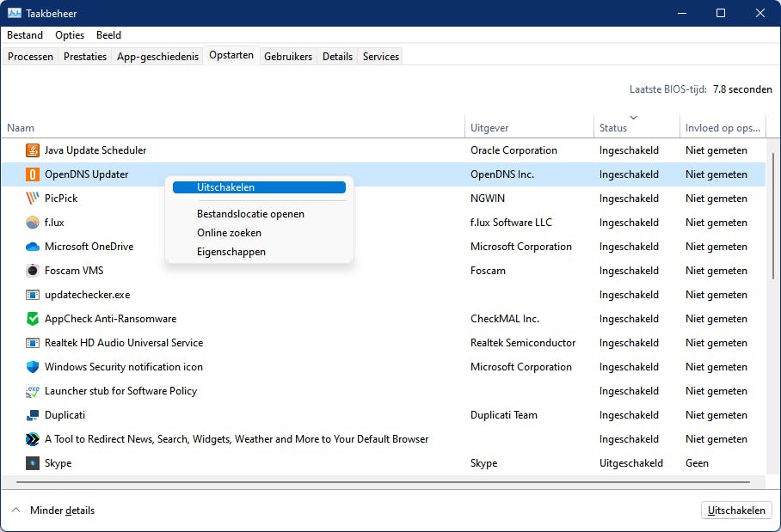Image resolution: width=781 pixels, height=532 pixels.
Task: Open the Services tab
Action: click(x=380, y=57)
